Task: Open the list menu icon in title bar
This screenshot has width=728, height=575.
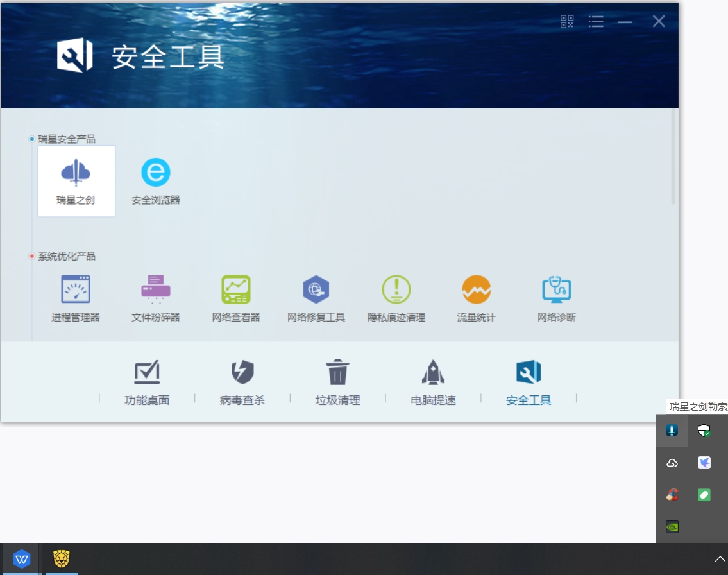Action: [x=596, y=21]
